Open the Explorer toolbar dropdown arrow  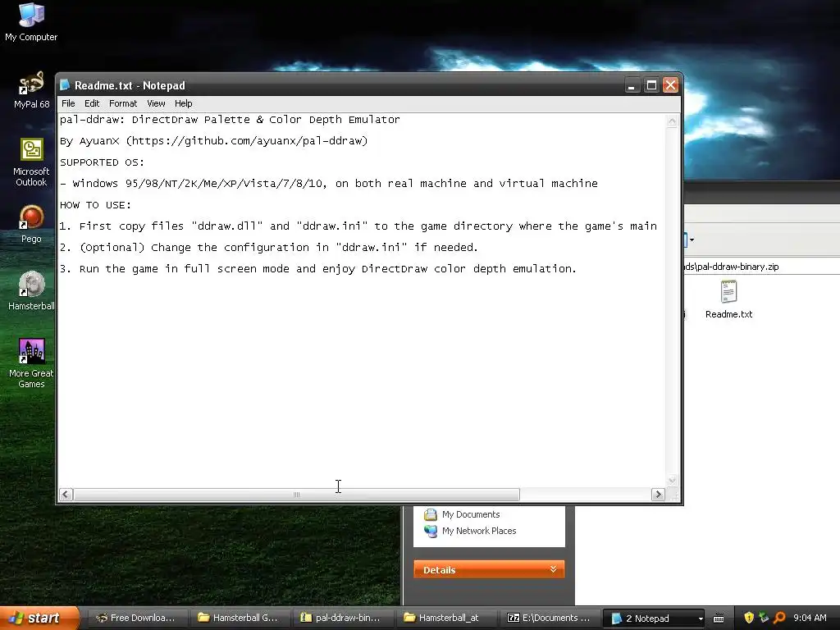[692, 240]
